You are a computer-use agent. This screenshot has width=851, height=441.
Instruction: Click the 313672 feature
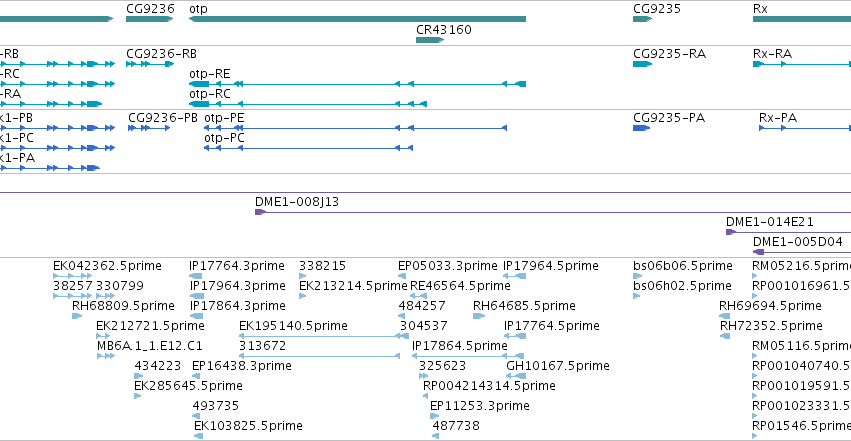pos(320,356)
